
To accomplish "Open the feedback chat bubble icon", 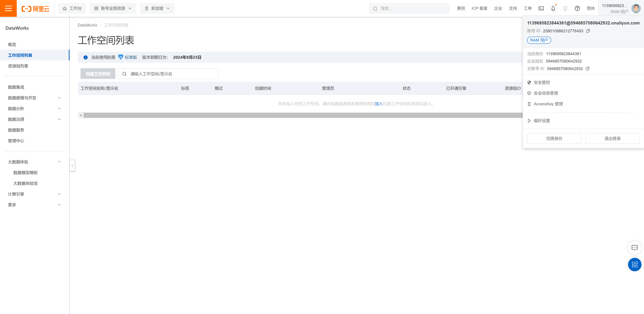I will click(634, 248).
